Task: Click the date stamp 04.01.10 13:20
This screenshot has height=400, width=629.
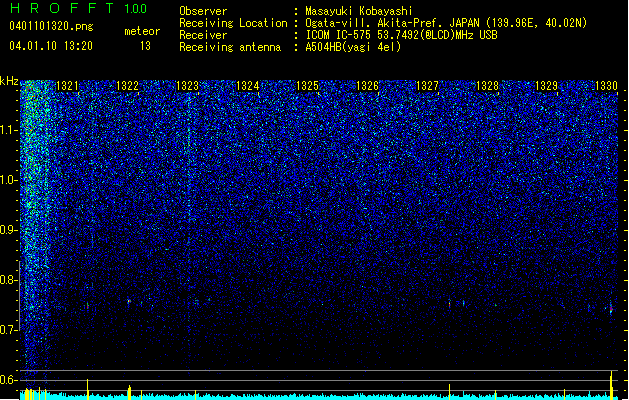Action: pyautogui.click(x=51, y=46)
